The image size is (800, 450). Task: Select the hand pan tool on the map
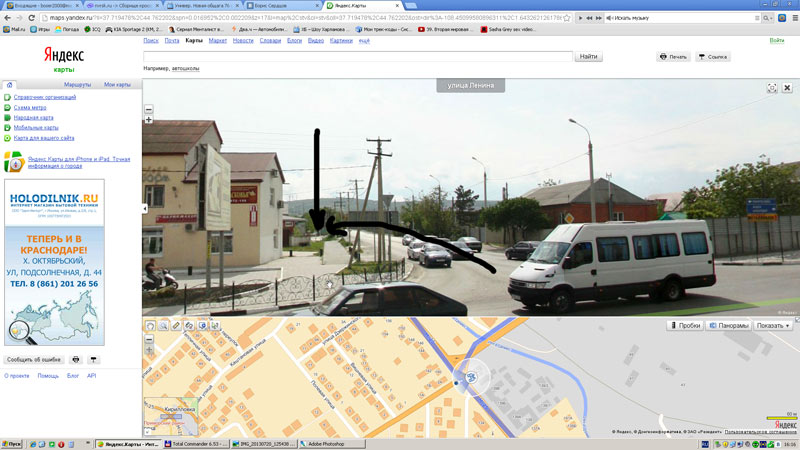tap(150, 326)
